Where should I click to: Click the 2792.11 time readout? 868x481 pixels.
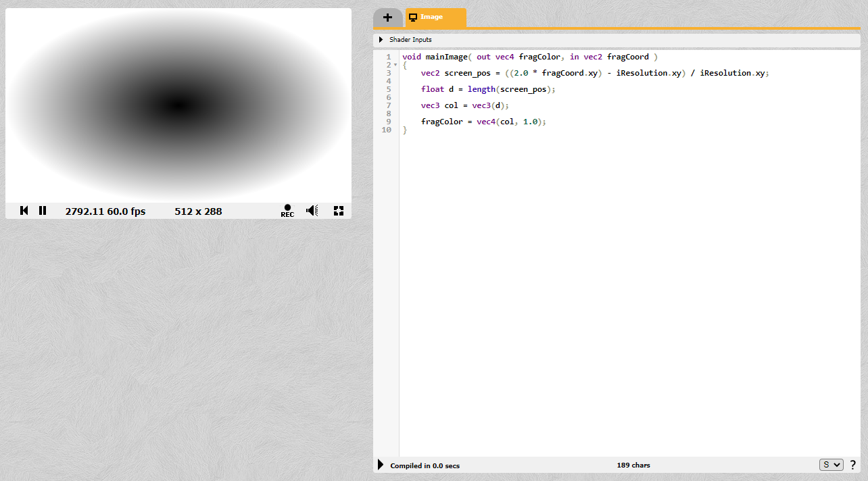click(85, 211)
